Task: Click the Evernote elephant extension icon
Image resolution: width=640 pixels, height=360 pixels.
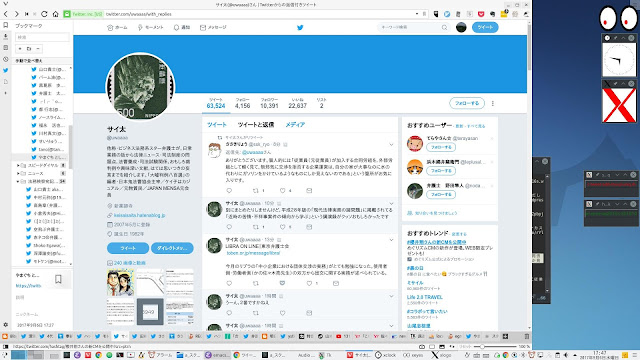Action: (492, 14)
